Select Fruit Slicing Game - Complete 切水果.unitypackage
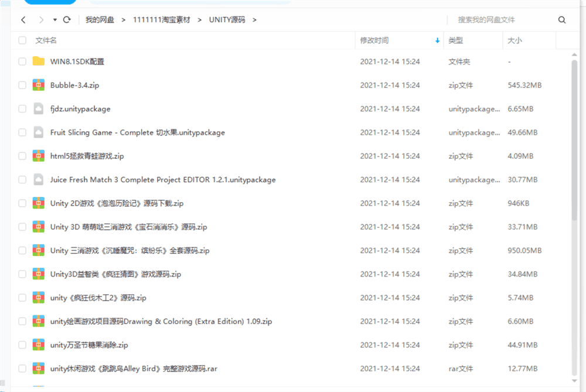586x392 pixels. click(138, 132)
